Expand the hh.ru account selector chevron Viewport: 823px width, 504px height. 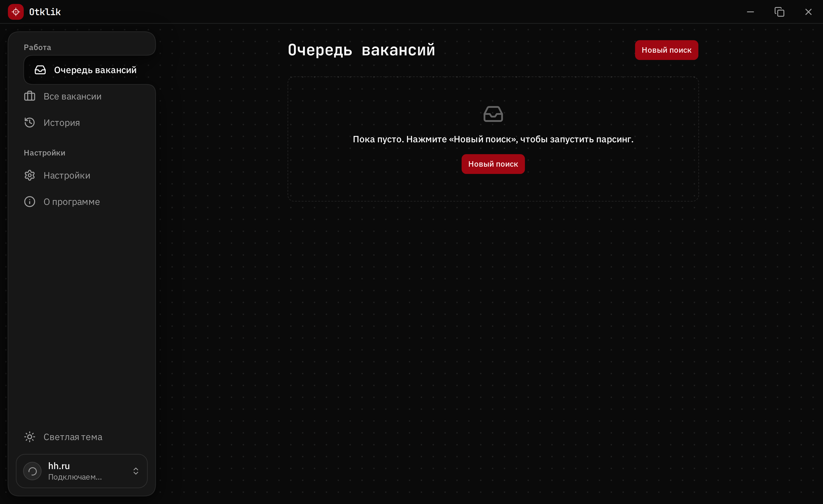(x=136, y=471)
